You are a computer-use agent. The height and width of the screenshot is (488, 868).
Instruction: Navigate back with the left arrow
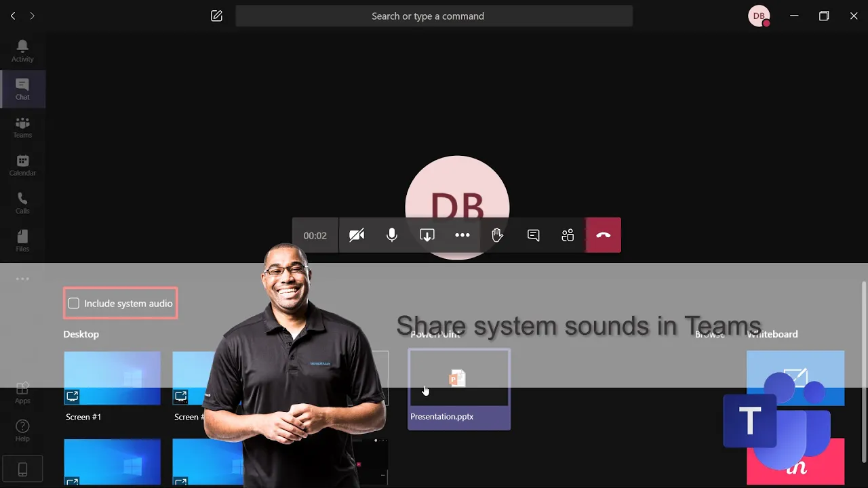[13, 16]
